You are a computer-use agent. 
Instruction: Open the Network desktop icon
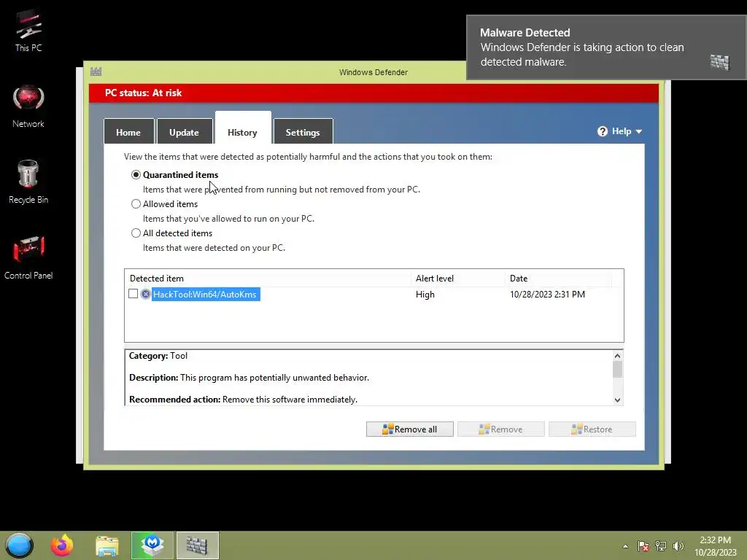28,106
